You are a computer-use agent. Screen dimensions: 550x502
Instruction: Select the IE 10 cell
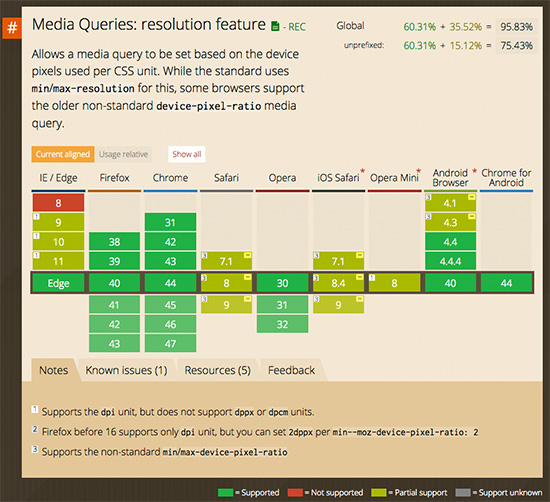(58, 242)
